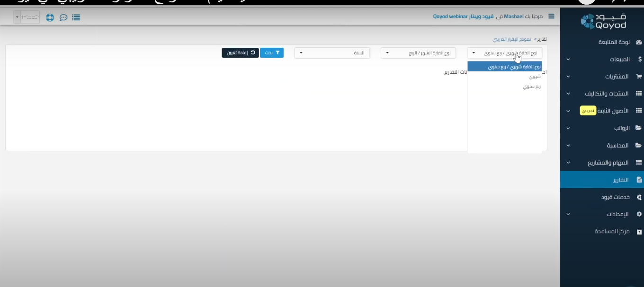Click the shopping cart Purchases icon
Image resolution: width=644 pixels, height=287 pixels.
pyautogui.click(x=638, y=77)
